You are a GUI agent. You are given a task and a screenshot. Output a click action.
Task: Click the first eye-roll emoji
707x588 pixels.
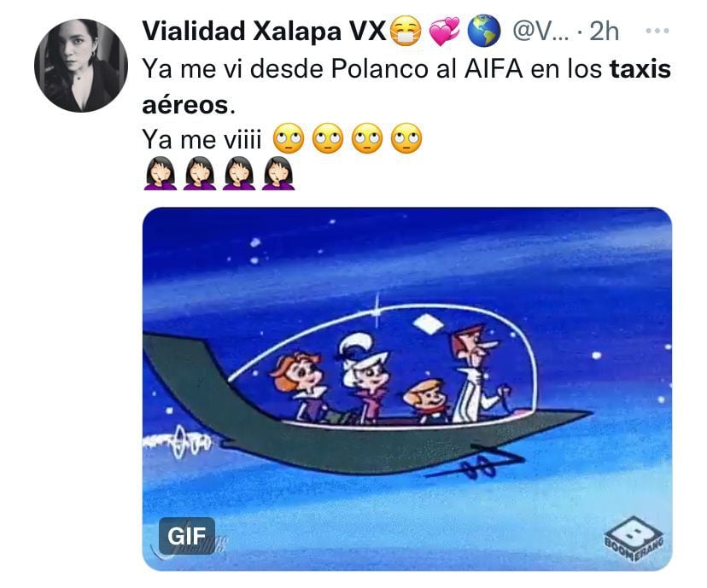[x=289, y=138]
